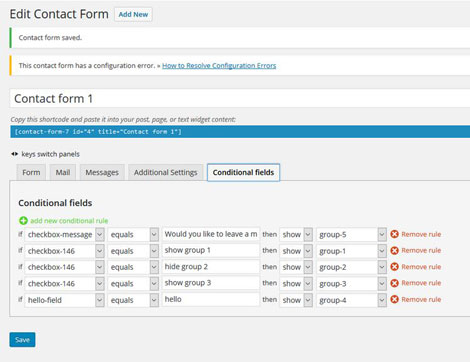This screenshot has height=362, width=470.
Task: Click the 'show group 1' value field
Action: click(x=211, y=250)
